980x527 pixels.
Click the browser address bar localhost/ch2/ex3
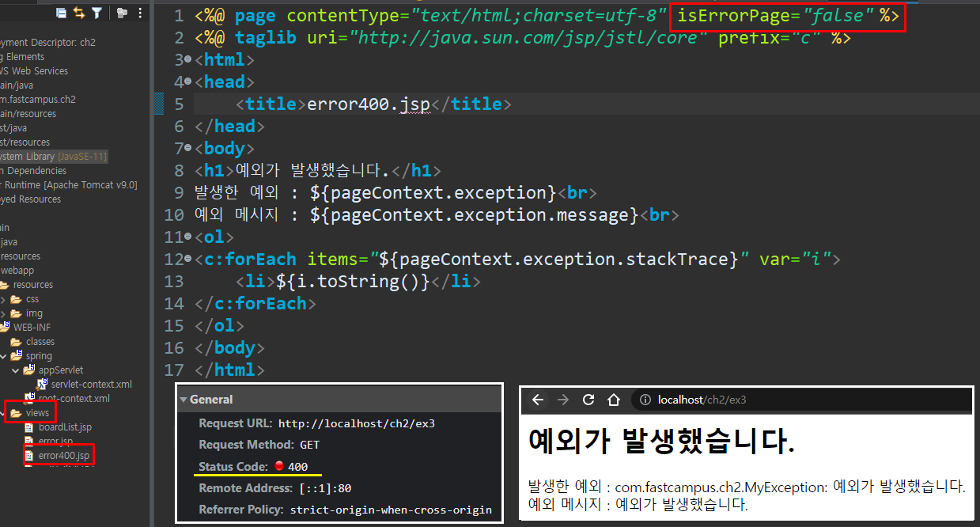pyautogui.click(x=800, y=400)
